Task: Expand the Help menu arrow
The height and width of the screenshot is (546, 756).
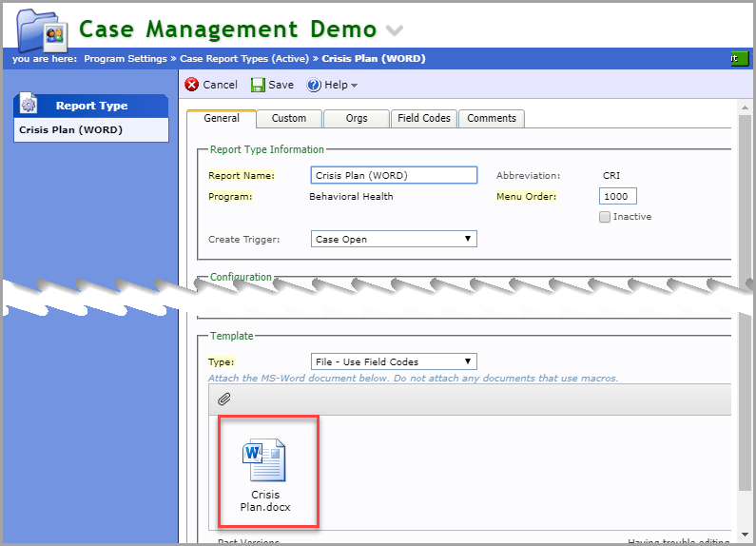Action: pos(355,86)
